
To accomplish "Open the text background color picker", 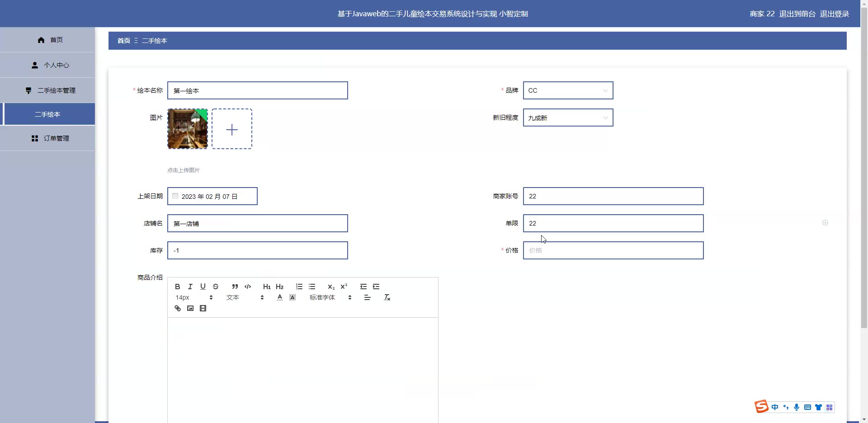I will (292, 297).
